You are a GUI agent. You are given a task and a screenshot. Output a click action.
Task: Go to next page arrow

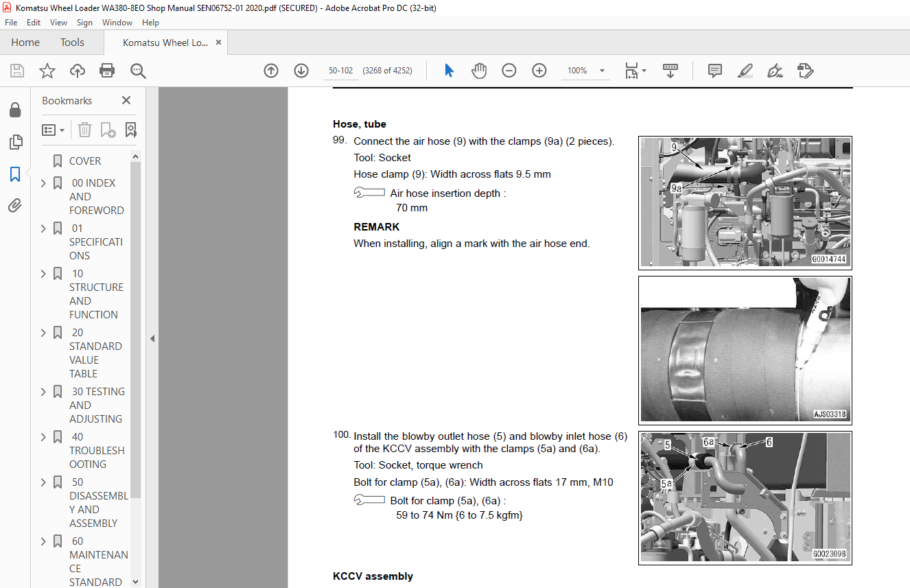[301, 71]
